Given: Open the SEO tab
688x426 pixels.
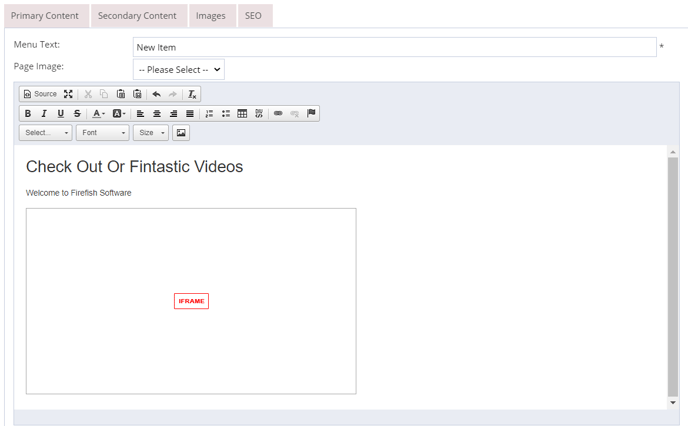Looking at the screenshot, I should click(x=254, y=16).
